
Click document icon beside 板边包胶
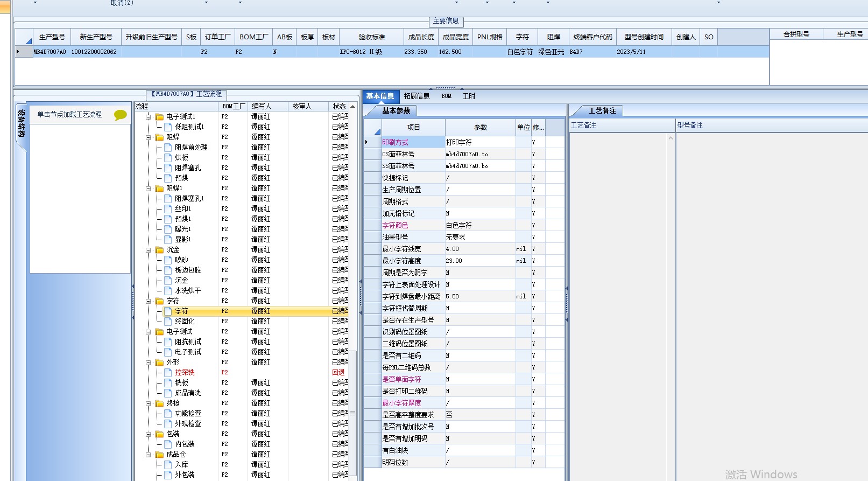pyautogui.click(x=168, y=270)
